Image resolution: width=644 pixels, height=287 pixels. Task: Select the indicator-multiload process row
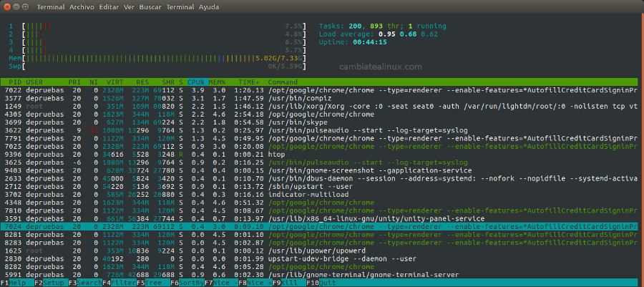click(318, 195)
